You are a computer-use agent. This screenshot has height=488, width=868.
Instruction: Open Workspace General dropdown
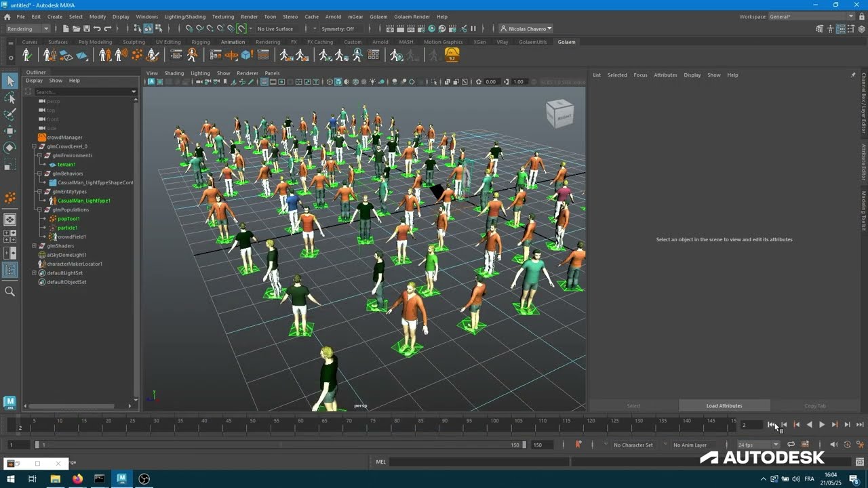pyautogui.click(x=810, y=16)
